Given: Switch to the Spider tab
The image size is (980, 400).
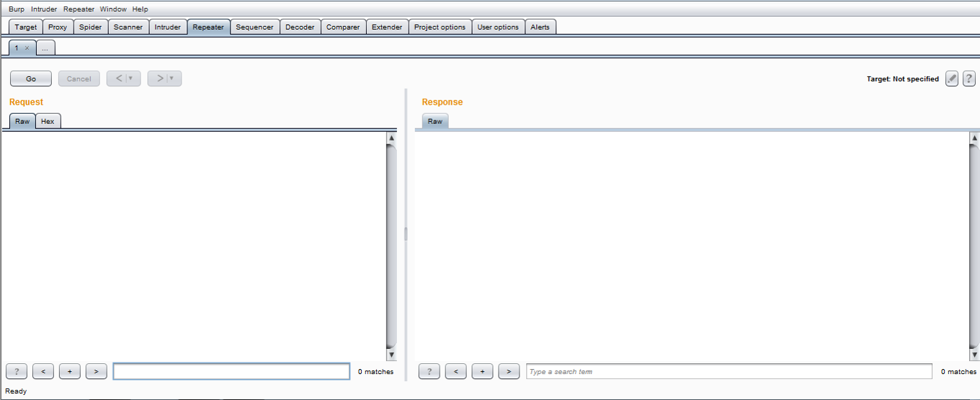Looking at the screenshot, I should (91, 27).
